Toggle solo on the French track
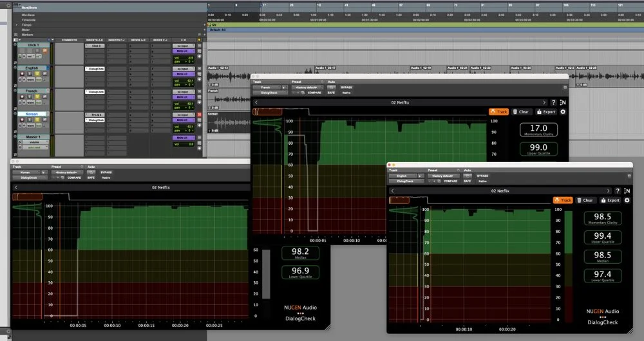The height and width of the screenshot is (341, 644). pos(37,97)
